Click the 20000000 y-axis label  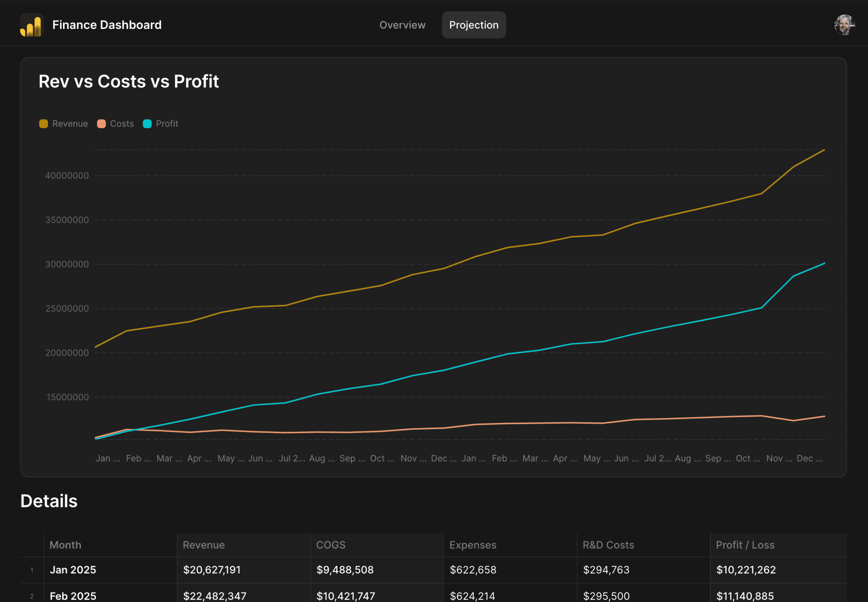(x=67, y=353)
